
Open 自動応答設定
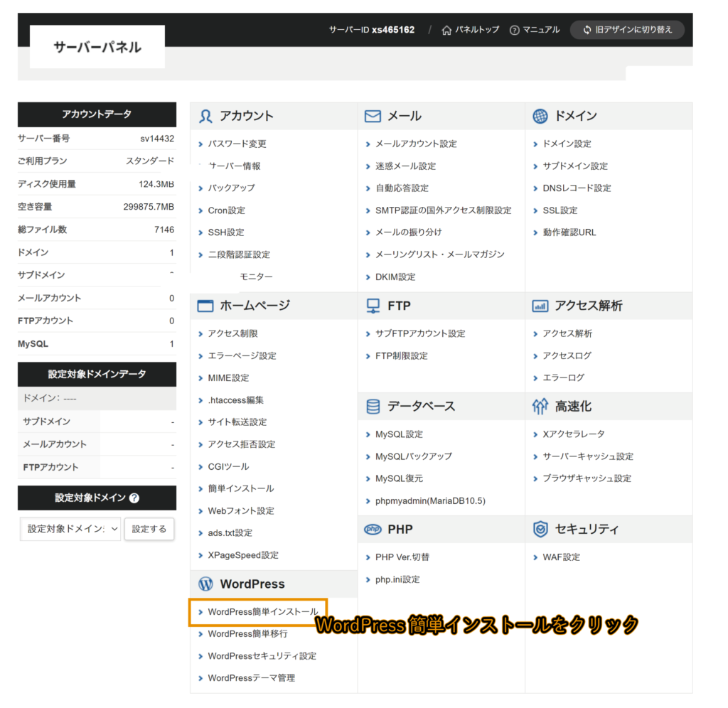pos(402,188)
